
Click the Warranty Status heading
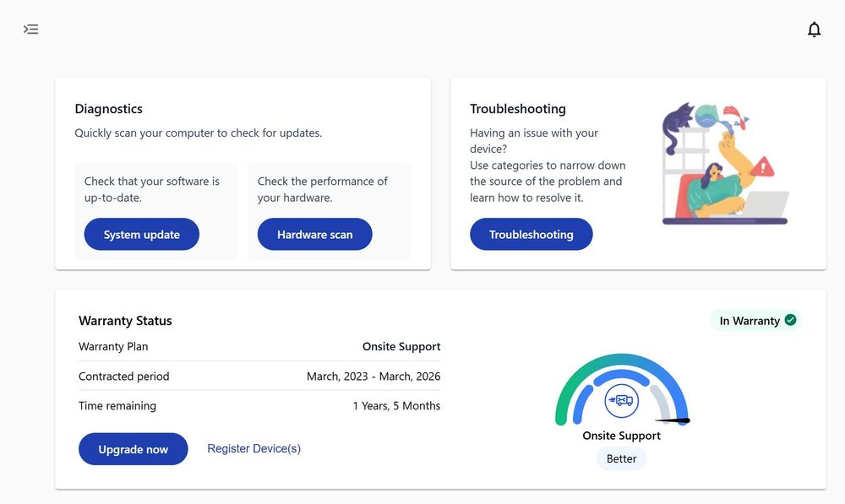click(x=125, y=321)
